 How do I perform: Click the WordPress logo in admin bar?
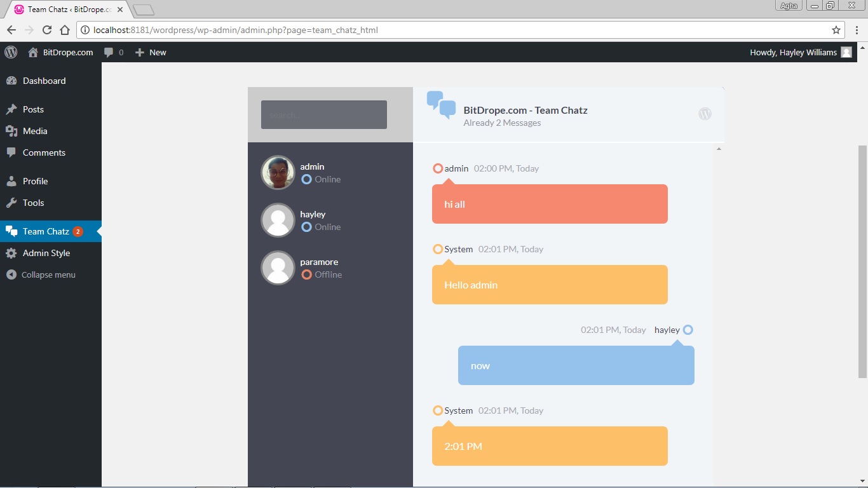click(11, 52)
